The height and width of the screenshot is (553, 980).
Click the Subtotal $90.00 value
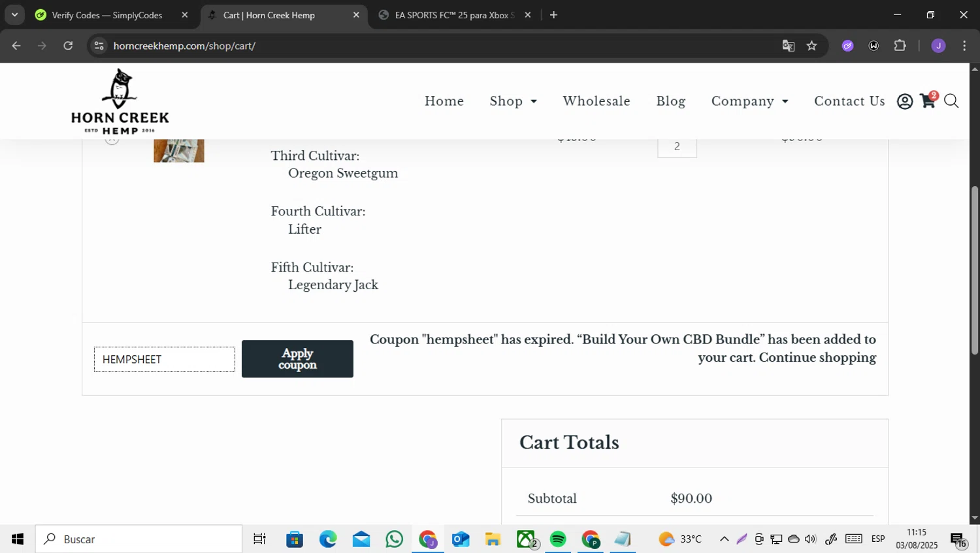click(x=691, y=499)
